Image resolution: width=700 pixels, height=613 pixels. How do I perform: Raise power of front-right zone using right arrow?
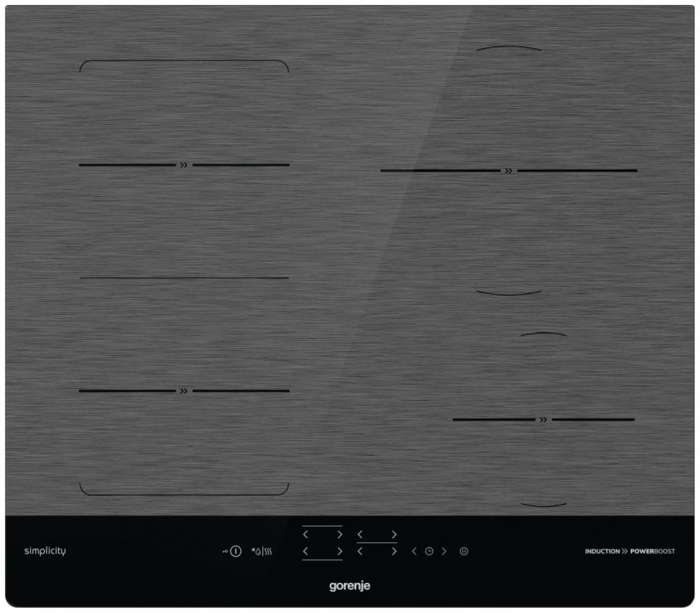pyautogui.click(x=394, y=552)
